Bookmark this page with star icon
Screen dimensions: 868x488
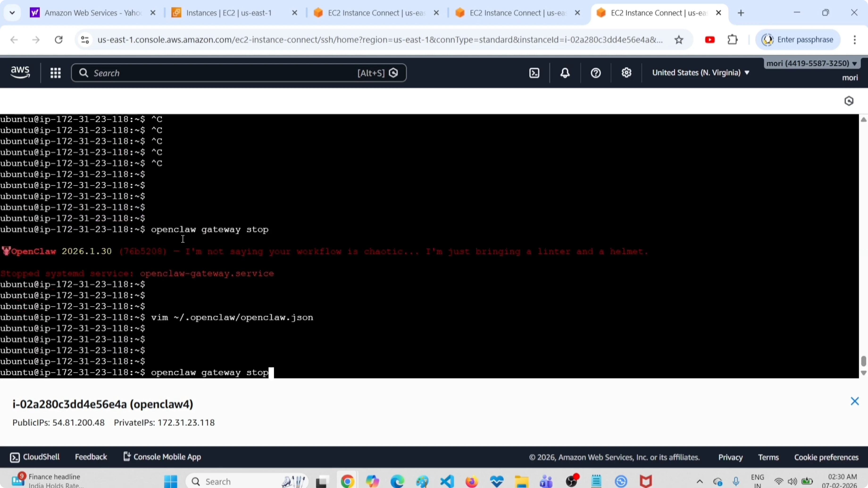(679, 40)
